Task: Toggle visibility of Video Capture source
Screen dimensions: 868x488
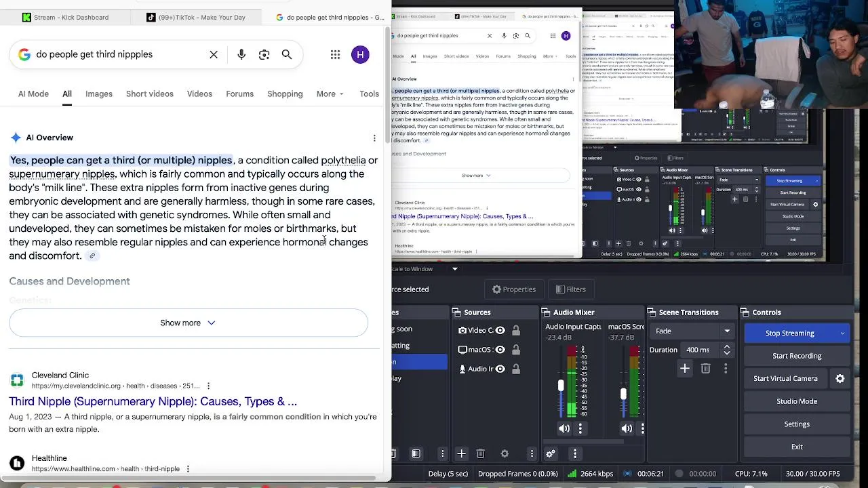Action: click(x=500, y=330)
